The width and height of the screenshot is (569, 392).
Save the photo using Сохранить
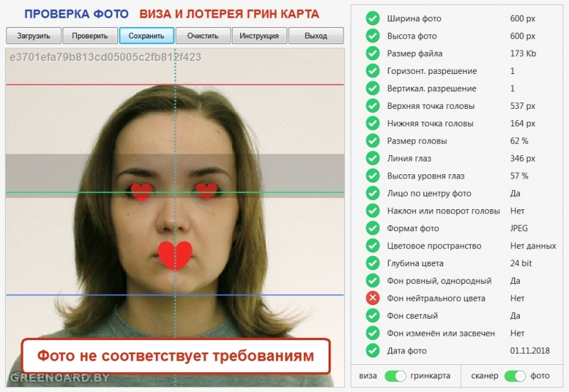pos(147,36)
